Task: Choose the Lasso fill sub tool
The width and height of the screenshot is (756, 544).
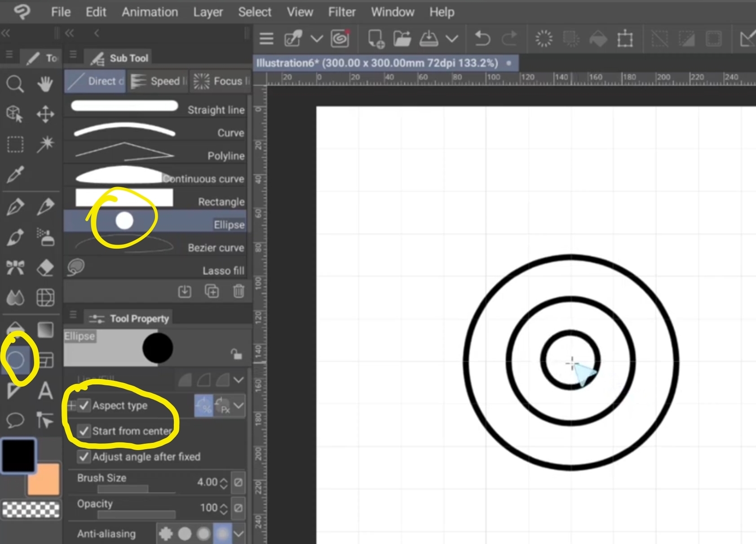Action: point(156,268)
